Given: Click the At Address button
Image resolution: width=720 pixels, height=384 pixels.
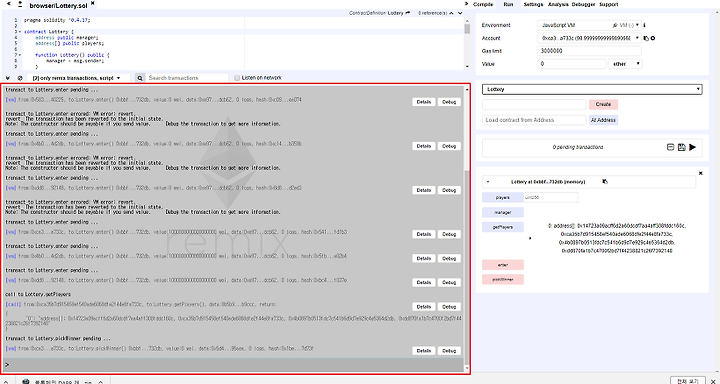Looking at the screenshot, I should [x=603, y=120].
